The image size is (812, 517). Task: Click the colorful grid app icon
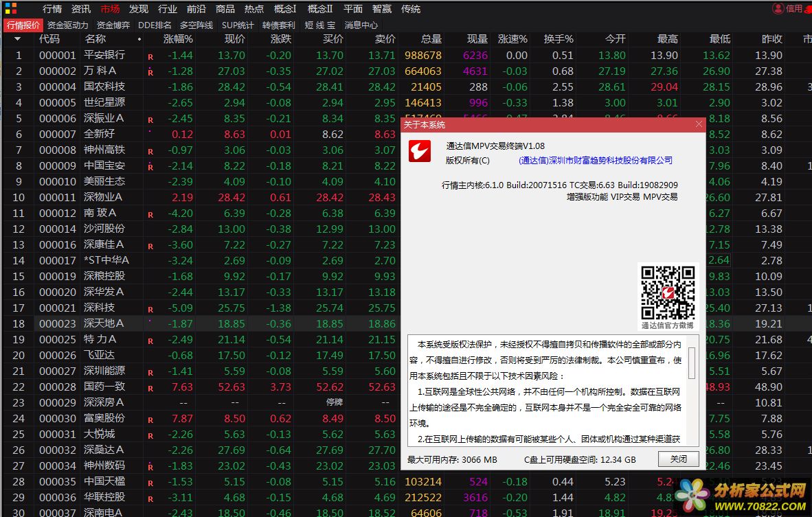[10, 8]
